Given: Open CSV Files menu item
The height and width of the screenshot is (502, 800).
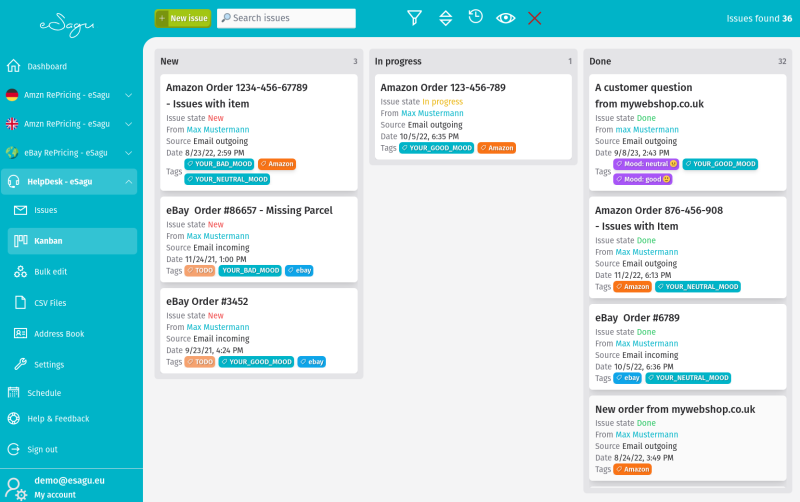Looking at the screenshot, I should [72, 303].
